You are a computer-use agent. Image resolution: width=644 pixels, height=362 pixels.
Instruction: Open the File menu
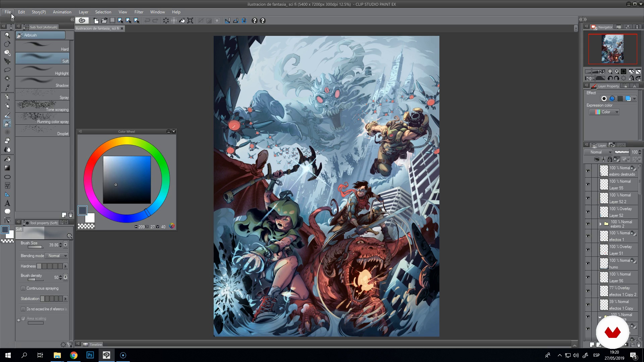(8, 12)
